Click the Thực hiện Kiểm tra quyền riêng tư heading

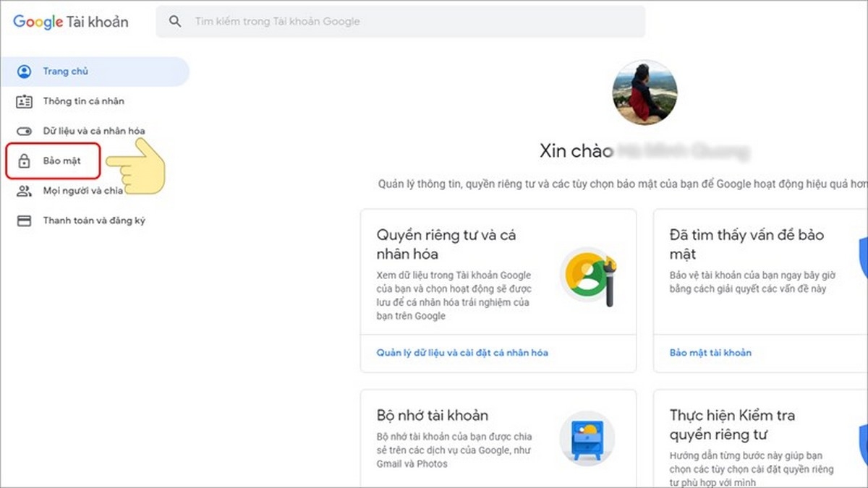pos(732,425)
